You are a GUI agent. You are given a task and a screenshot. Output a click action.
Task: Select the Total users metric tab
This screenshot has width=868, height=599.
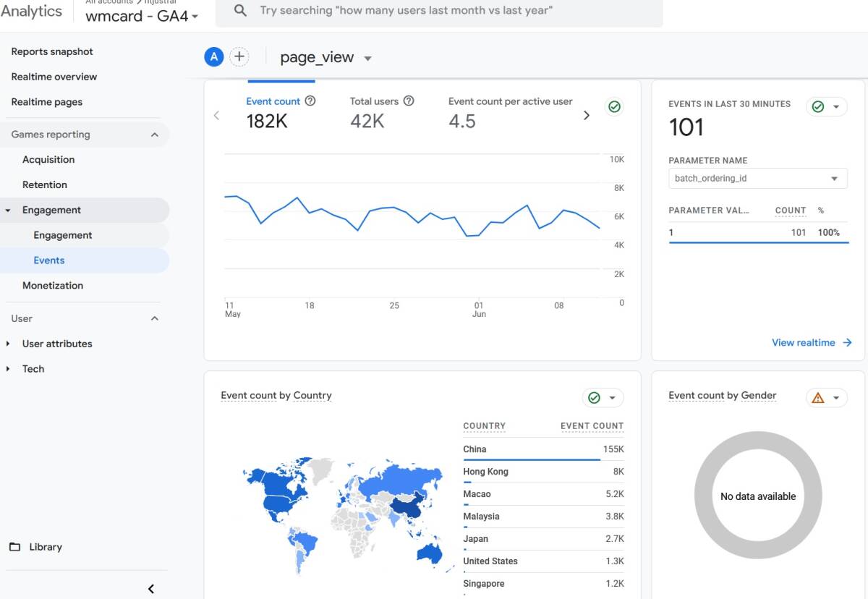pyautogui.click(x=382, y=114)
